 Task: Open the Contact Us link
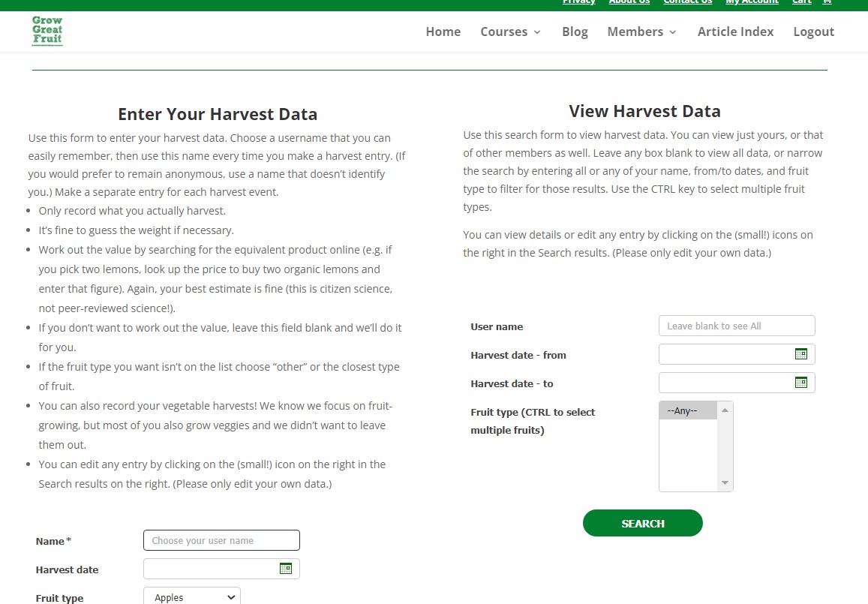coord(687,2)
